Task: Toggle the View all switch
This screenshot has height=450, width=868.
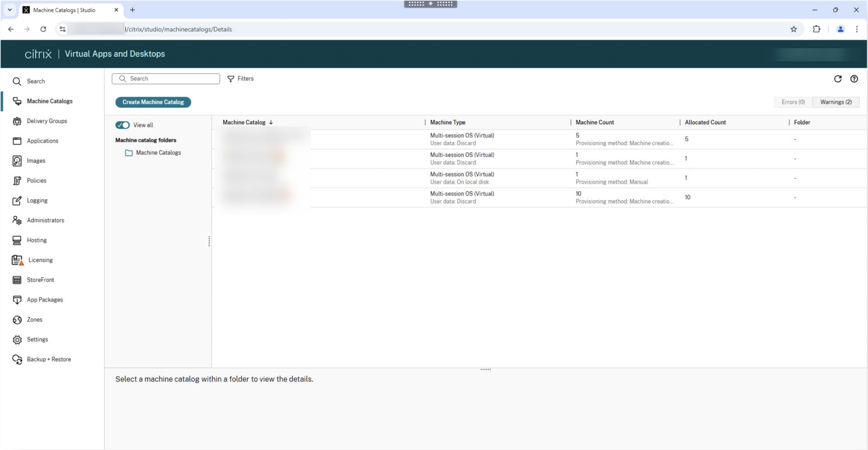Action: tap(122, 125)
